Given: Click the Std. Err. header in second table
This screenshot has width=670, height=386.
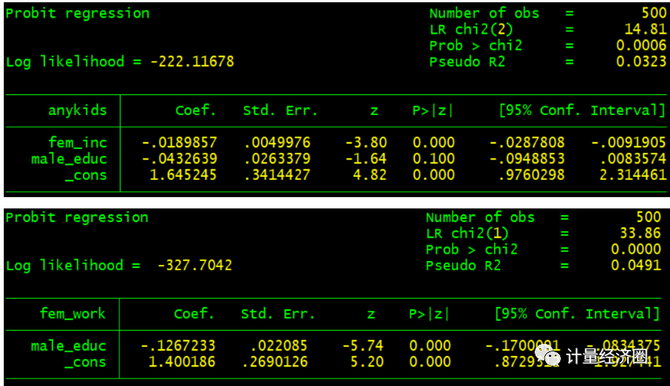Looking at the screenshot, I should point(278,314).
